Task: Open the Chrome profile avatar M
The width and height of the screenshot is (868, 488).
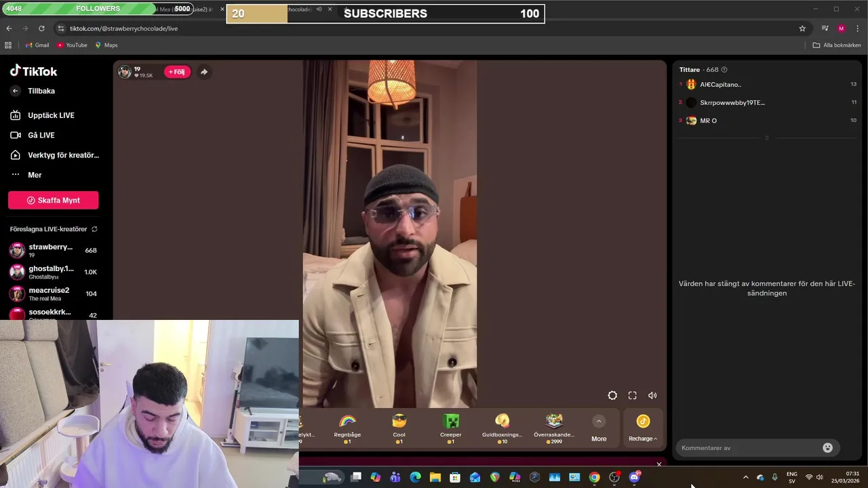Action: tap(842, 28)
